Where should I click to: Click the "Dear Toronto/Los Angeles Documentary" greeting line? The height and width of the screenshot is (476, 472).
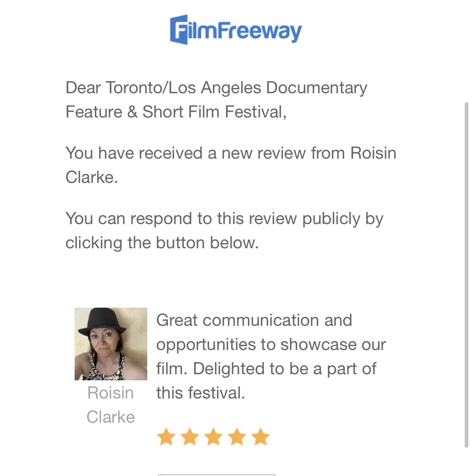coord(216,88)
